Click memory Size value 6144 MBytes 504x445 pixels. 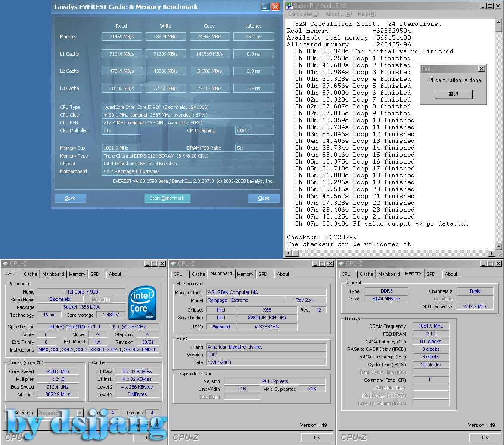click(386, 299)
